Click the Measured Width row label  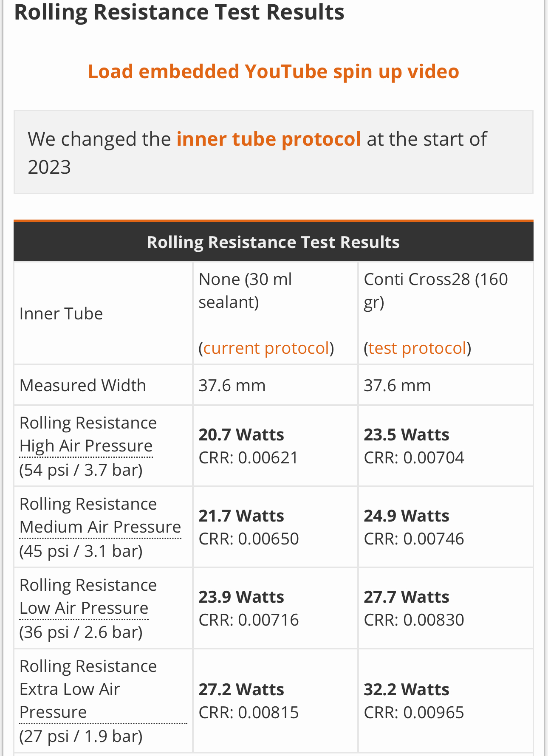pos(83,386)
